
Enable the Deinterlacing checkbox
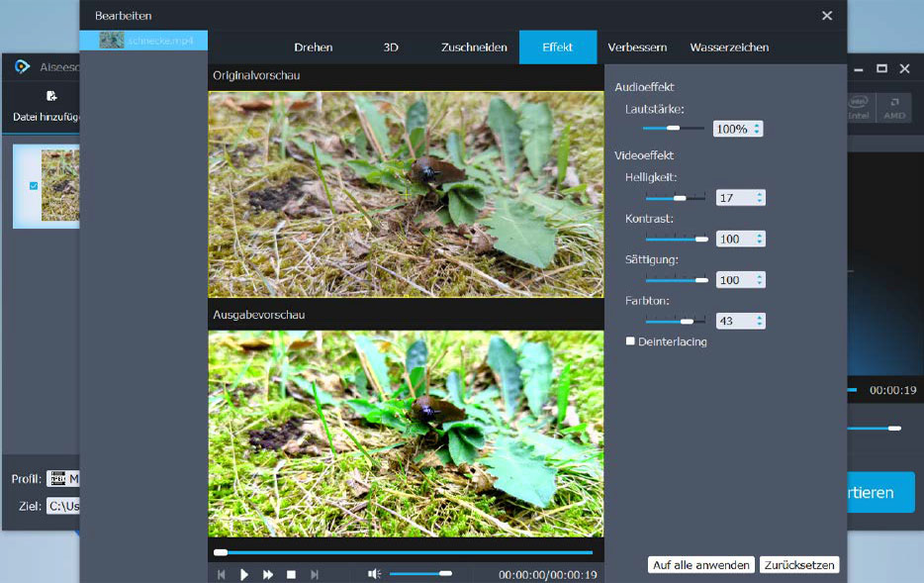[630, 341]
